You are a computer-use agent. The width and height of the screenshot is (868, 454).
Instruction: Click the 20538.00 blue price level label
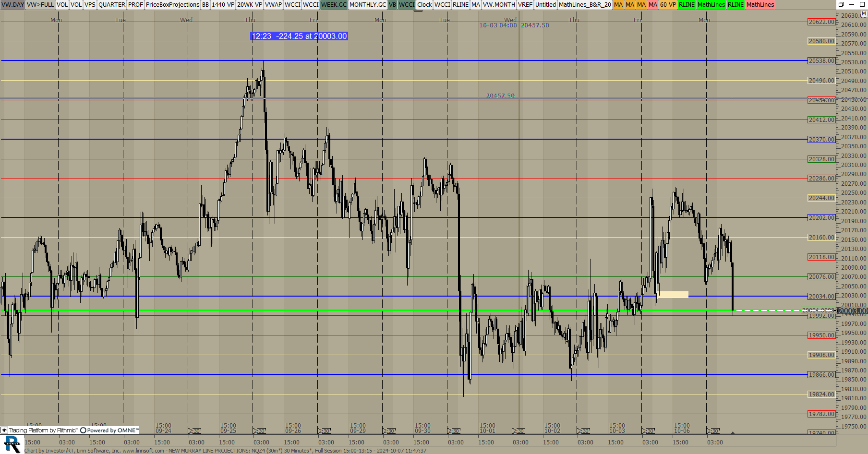(x=821, y=61)
